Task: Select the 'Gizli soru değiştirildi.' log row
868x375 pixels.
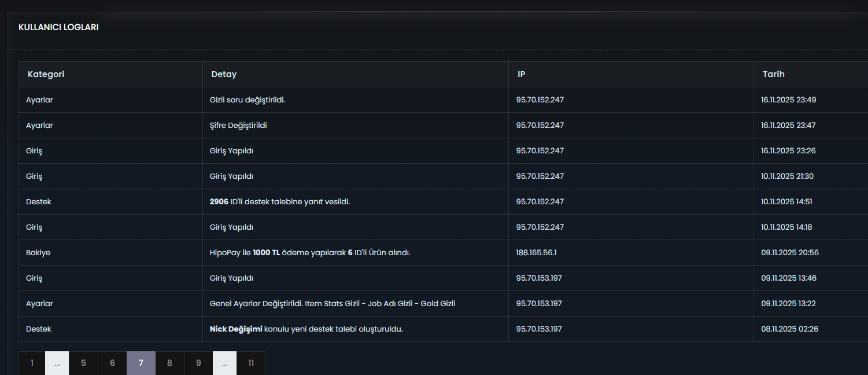Action: click(x=443, y=100)
